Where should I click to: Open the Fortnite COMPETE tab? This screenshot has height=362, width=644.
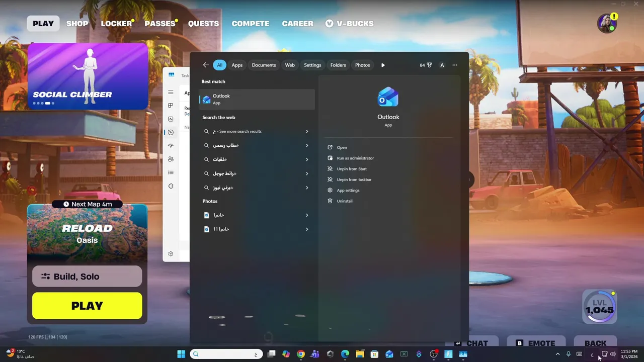pos(250,24)
